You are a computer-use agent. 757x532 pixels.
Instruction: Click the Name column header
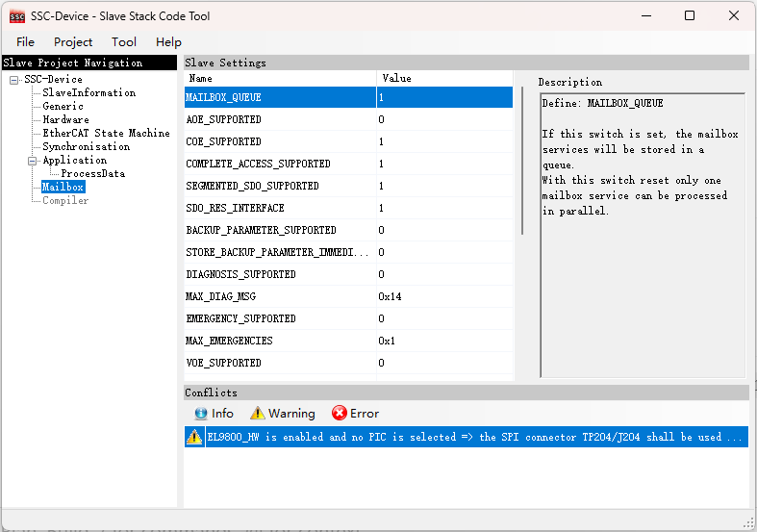tap(280, 78)
